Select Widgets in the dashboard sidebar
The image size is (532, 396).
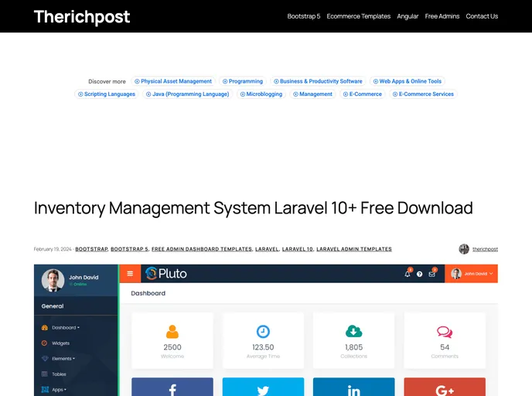[60, 343]
